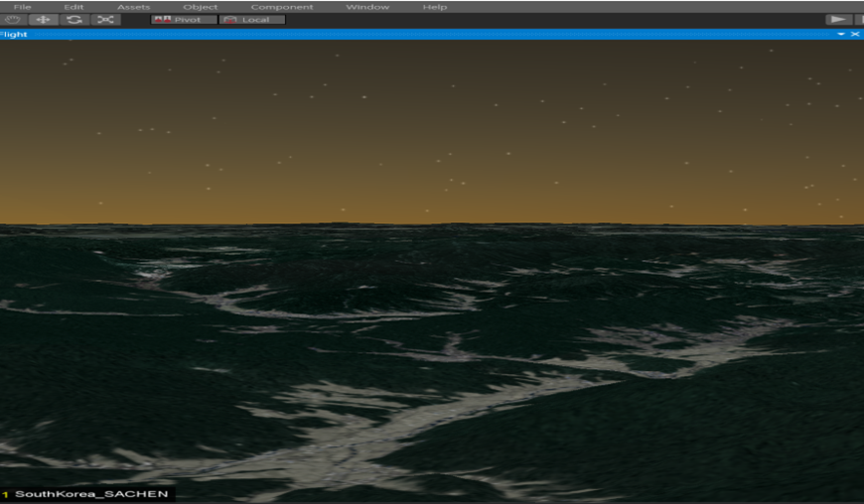This screenshot has width=864, height=504.
Task: Open the Flight panel options dropdown arrow
Action: 841,35
